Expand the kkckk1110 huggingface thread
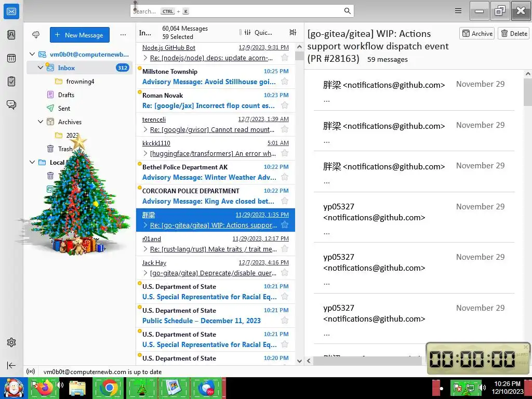This screenshot has height=399, width=532. tap(145, 153)
